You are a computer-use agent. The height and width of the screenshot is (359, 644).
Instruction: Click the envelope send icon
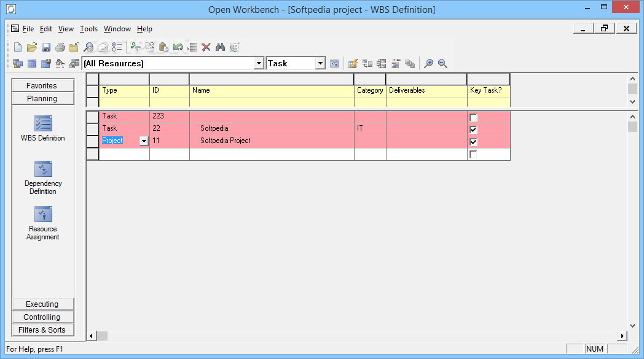click(103, 47)
